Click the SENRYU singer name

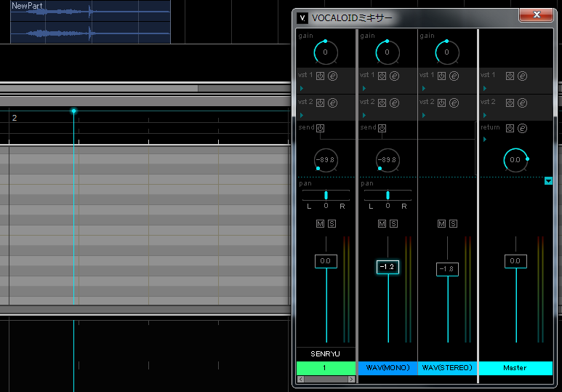326,354
